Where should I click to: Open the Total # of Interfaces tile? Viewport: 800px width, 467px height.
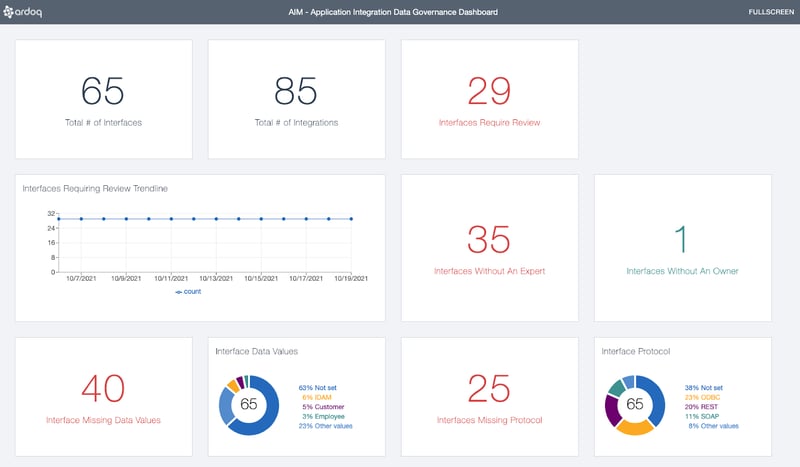click(103, 99)
